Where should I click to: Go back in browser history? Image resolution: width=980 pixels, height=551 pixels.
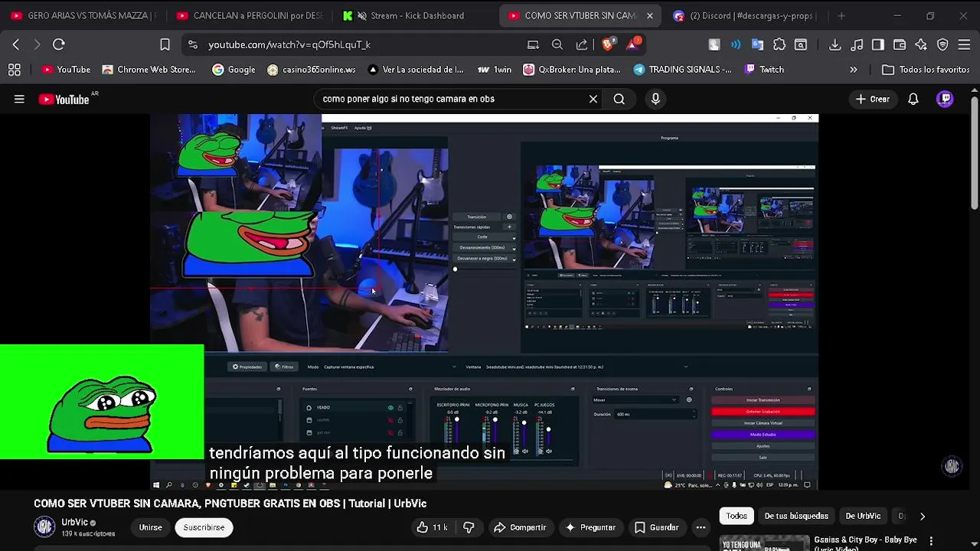point(16,44)
